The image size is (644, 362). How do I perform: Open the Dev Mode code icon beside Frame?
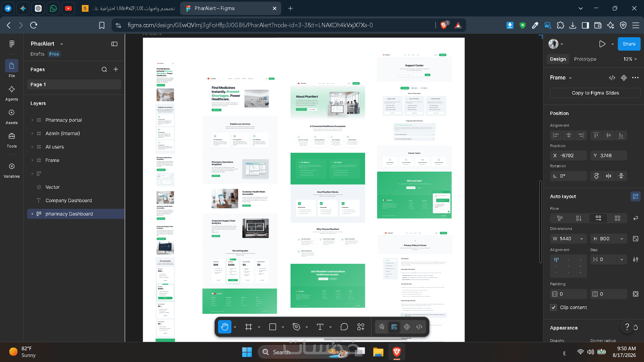[x=612, y=78]
